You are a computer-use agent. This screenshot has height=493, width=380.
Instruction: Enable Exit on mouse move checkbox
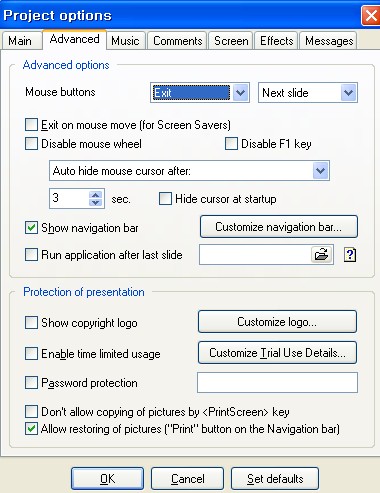click(31, 125)
